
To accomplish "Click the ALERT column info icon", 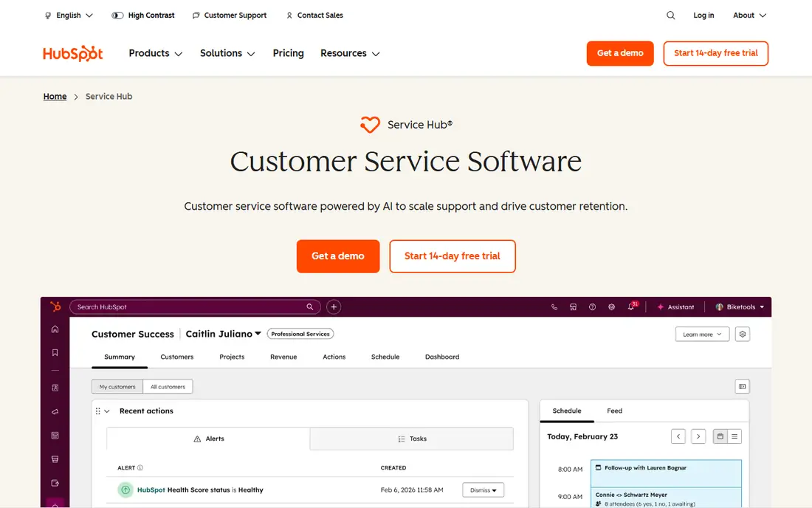I will coord(140,467).
